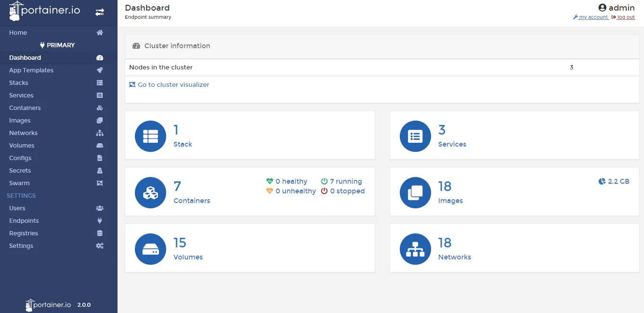
Task: Click the '0 healthy' container status
Action: [x=287, y=181]
